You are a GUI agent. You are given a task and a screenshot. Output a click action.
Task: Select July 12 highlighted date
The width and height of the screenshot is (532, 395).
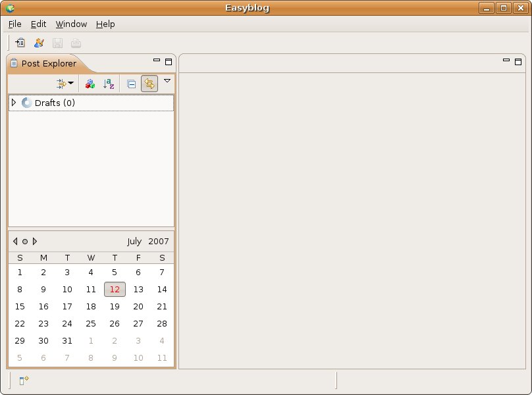[115, 290]
